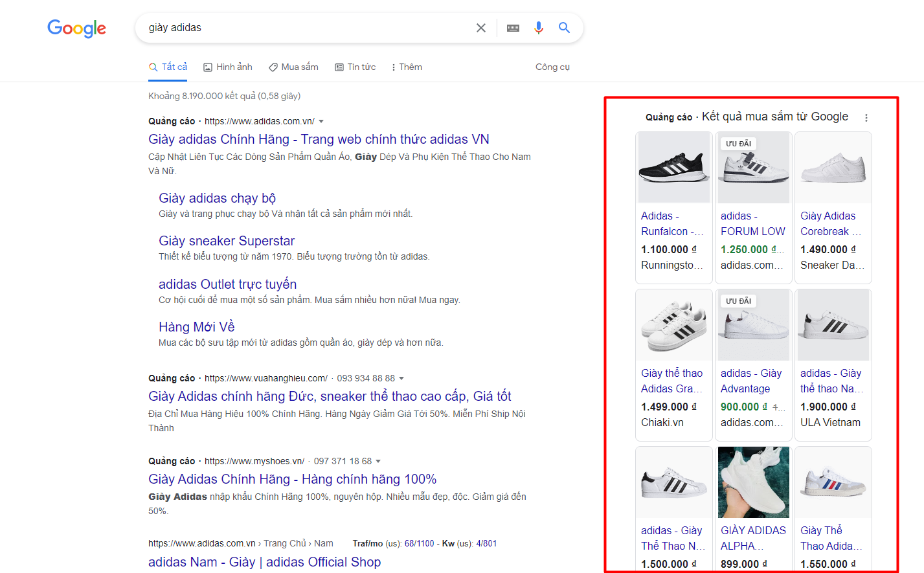Click the Advantage shoe thumbnail

pos(754,325)
